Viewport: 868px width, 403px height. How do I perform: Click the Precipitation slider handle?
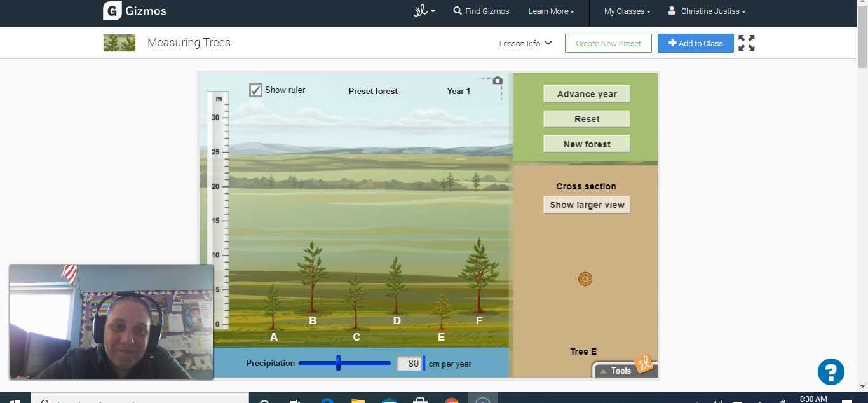point(338,364)
